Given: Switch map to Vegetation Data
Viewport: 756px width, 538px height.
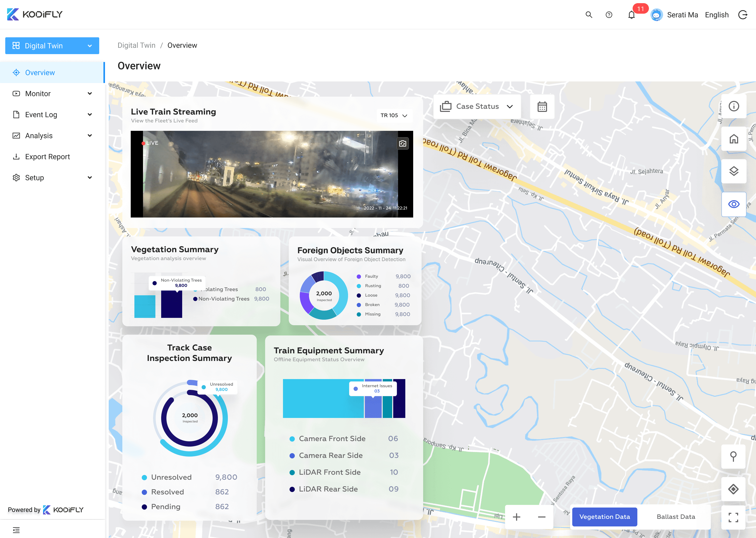Looking at the screenshot, I should [x=604, y=517].
